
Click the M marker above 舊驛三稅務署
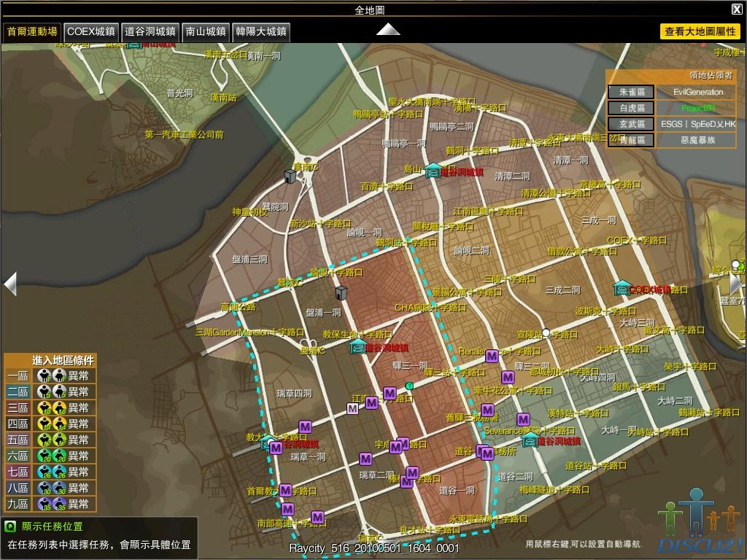(x=487, y=410)
